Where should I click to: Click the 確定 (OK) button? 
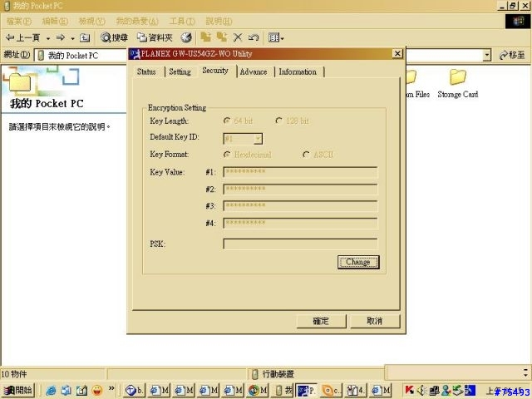321,321
